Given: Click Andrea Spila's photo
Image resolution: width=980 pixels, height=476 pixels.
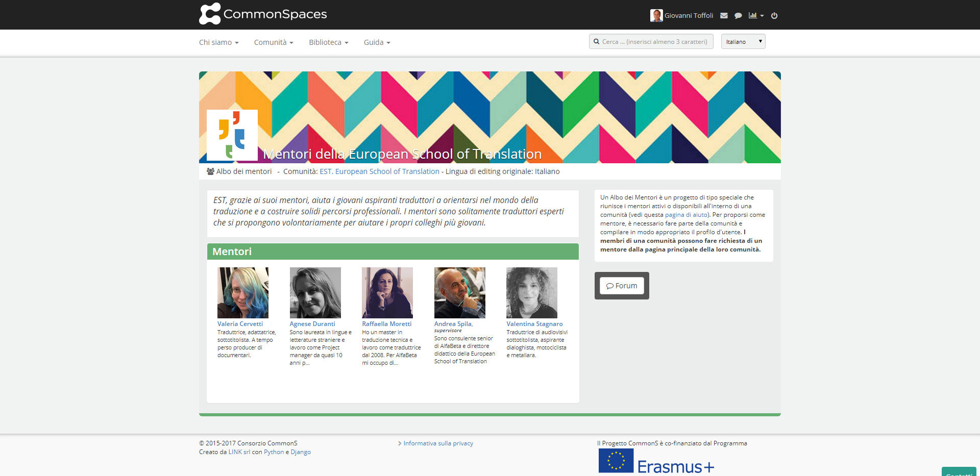Looking at the screenshot, I should tap(460, 293).
